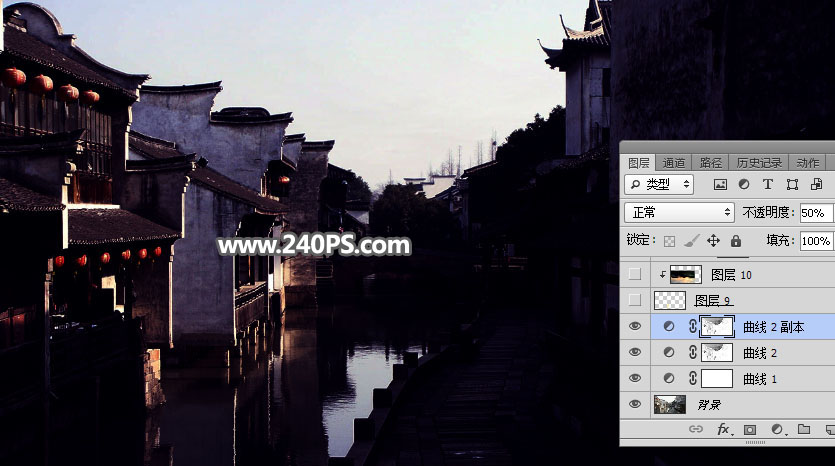The width and height of the screenshot is (835, 466).
Task: Filter layers by shape icon
Action: 792,184
